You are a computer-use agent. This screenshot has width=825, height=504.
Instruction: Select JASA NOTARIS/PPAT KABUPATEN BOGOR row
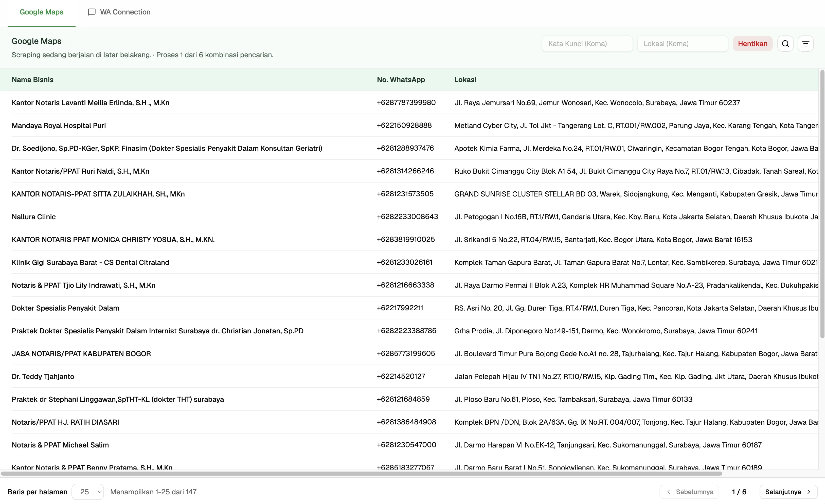(409, 354)
